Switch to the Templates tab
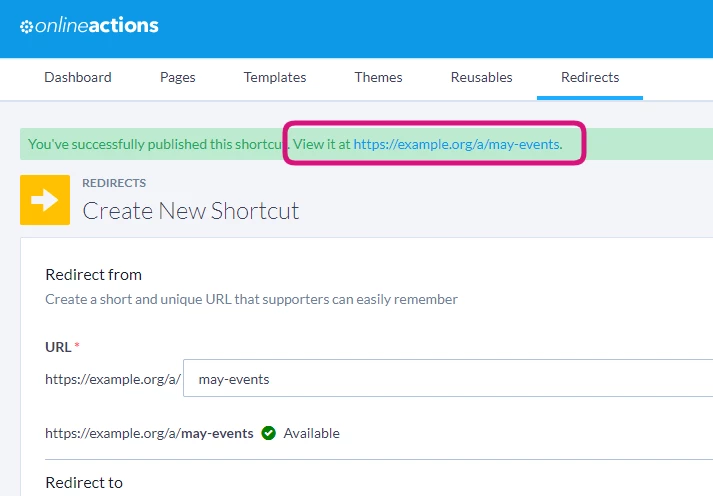Screen dimensions: 713x496 click(275, 77)
